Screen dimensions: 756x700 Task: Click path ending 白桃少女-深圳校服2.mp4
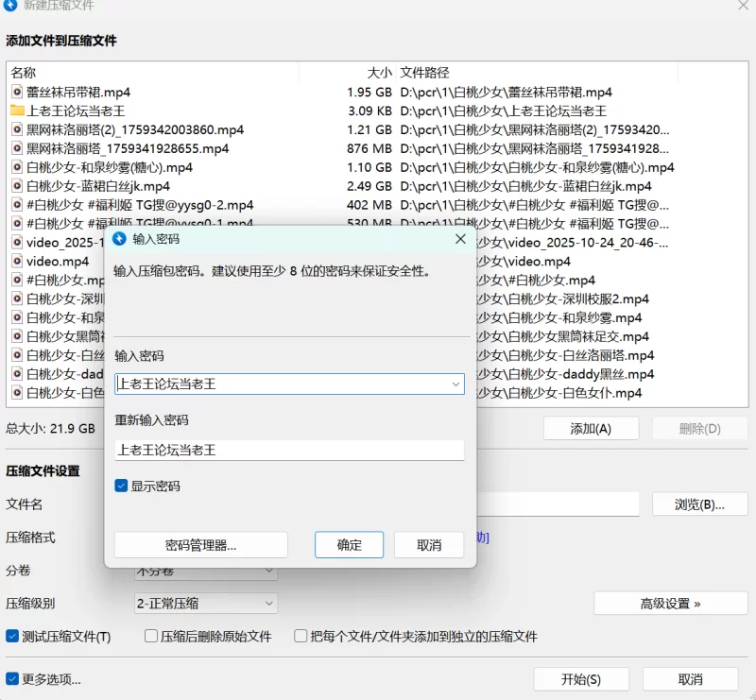pyautogui.click(x=562, y=299)
